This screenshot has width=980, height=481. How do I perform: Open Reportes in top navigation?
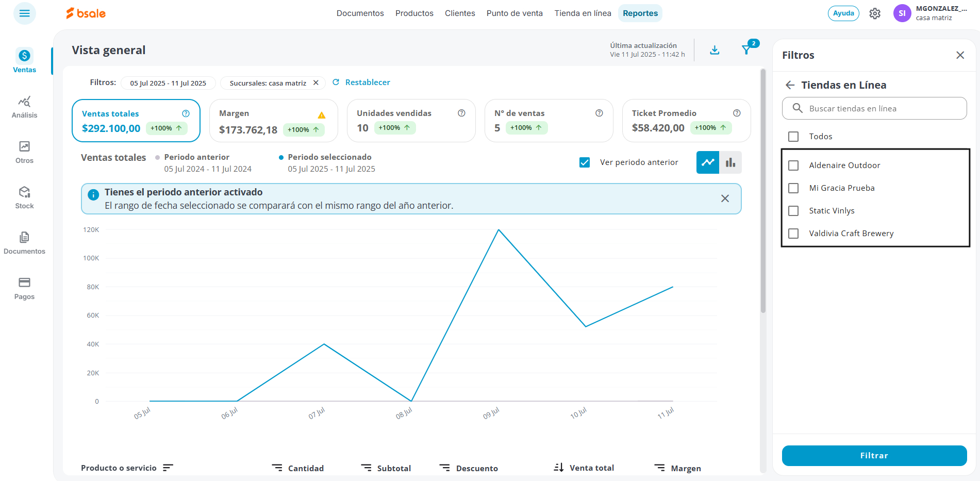[640, 13]
